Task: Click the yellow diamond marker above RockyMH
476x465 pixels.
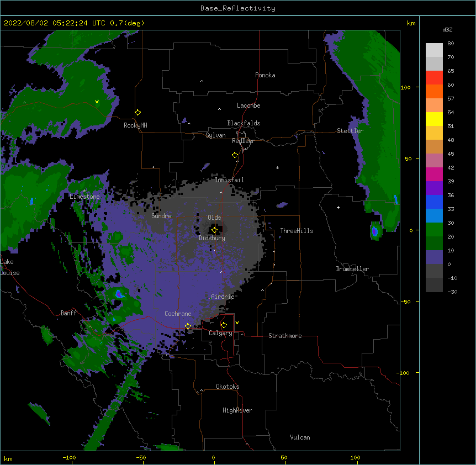Action: pyautogui.click(x=137, y=112)
